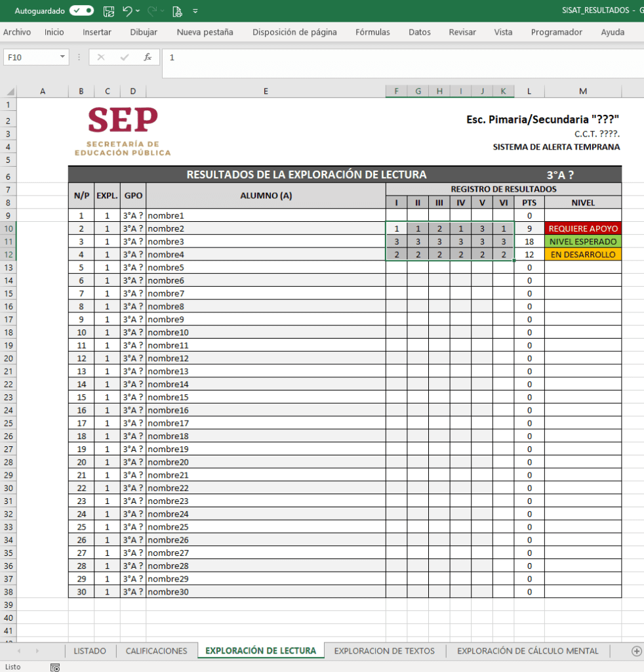Screen dimensions: 644x672
Task: Click the Insert Function fx icon
Action: [148, 57]
